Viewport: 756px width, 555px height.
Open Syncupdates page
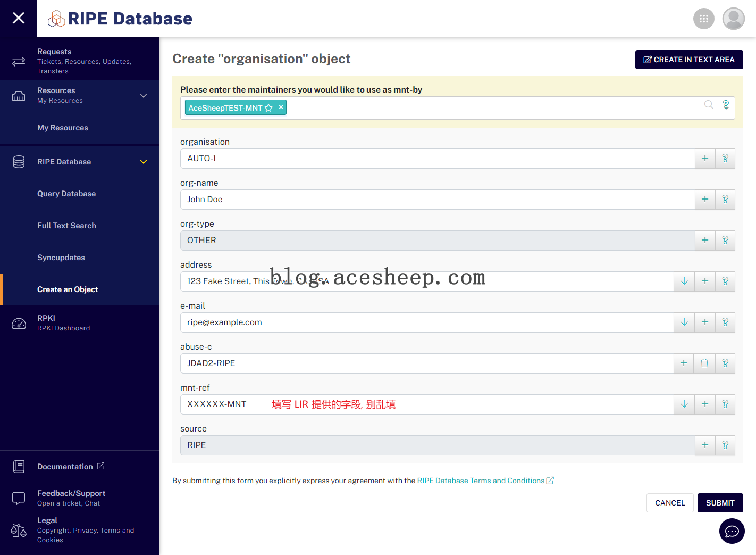coord(61,258)
